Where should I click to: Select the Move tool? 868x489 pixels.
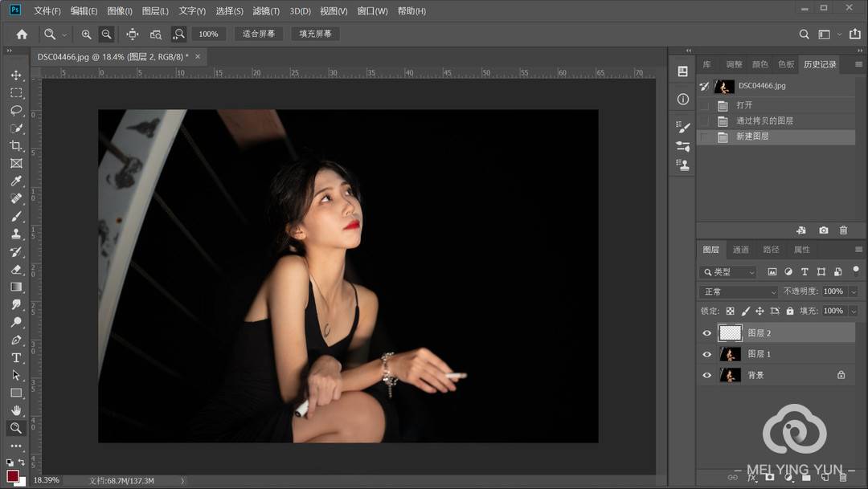[x=16, y=75]
